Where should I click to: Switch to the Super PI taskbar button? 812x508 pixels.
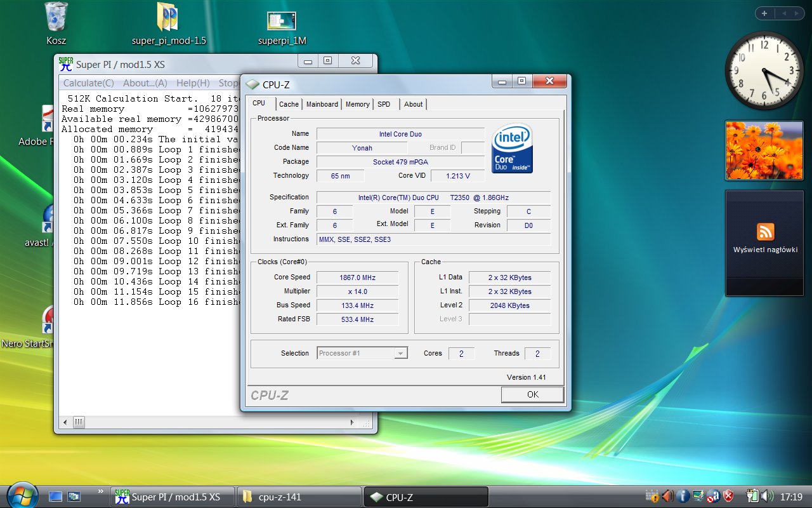(x=172, y=497)
